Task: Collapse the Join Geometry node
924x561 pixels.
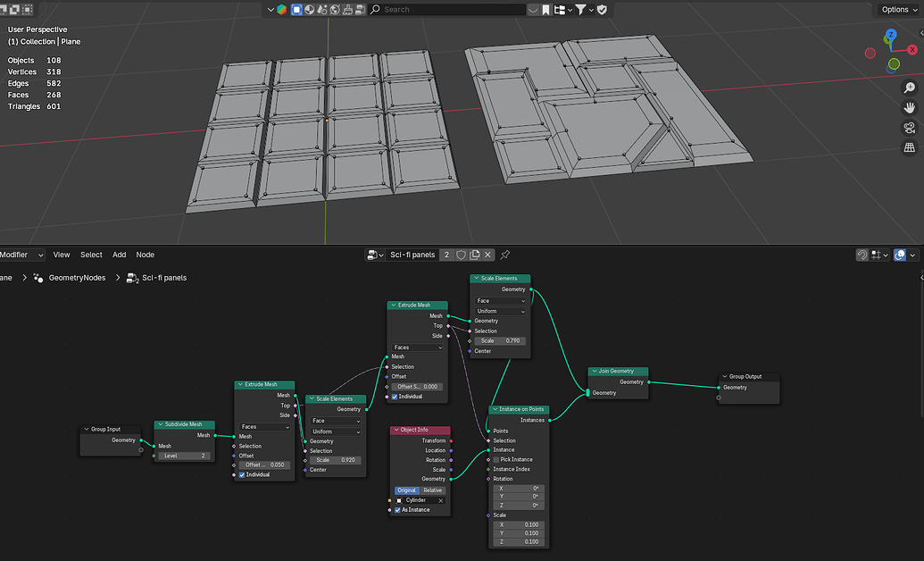Action: [594, 371]
